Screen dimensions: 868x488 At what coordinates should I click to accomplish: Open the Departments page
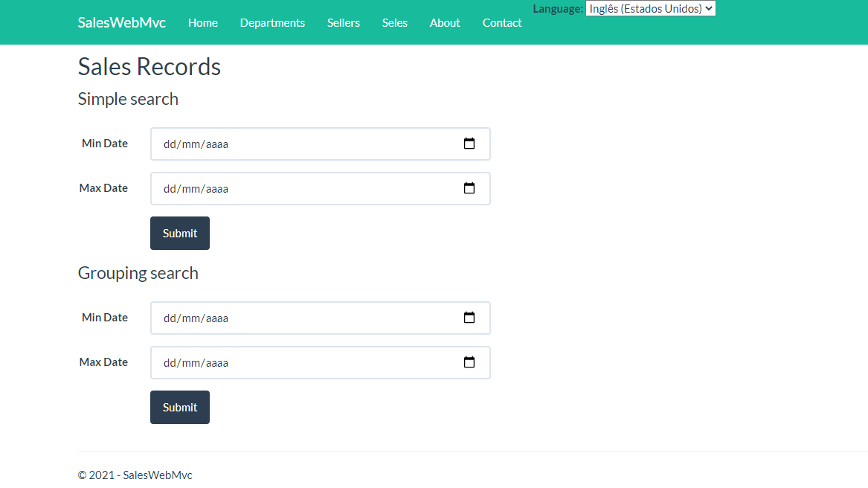click(272, 22)
